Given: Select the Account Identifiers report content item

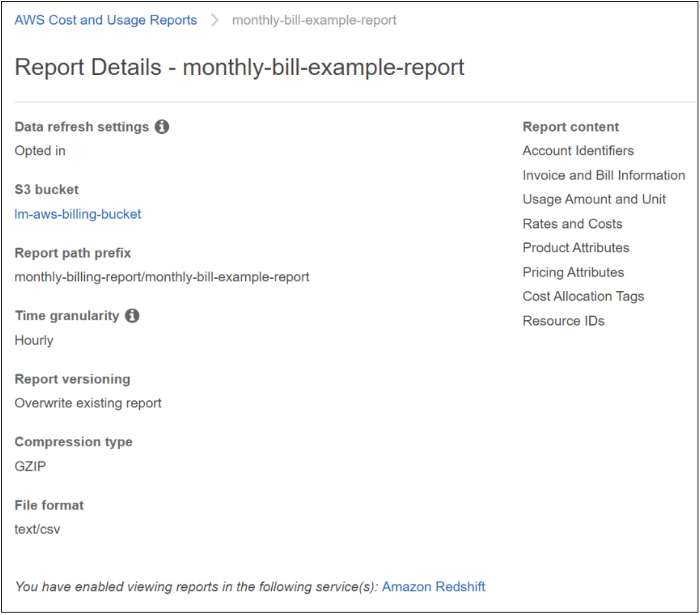Looking at the screenshot, I should (x=578, y=150).
